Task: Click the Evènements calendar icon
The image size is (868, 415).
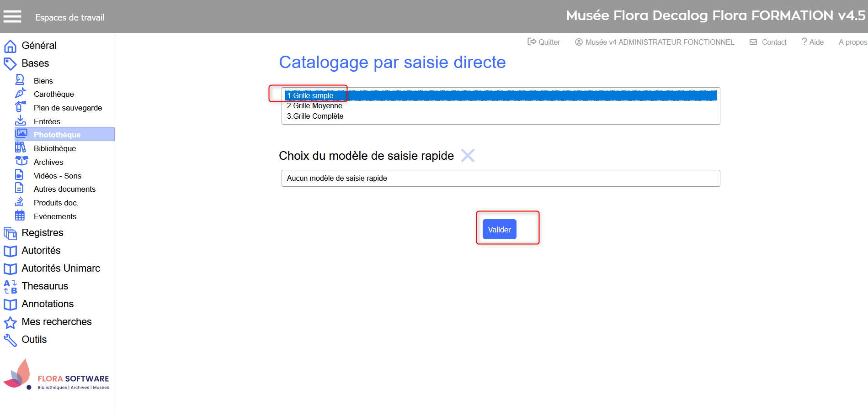Action: (x=20, y=215)
